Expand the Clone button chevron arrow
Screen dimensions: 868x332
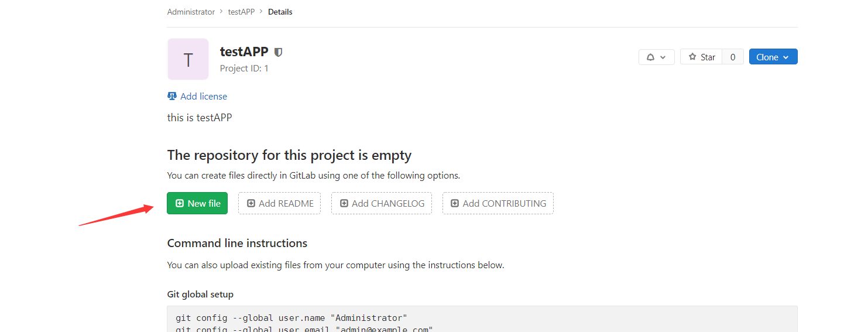point(786,57)
